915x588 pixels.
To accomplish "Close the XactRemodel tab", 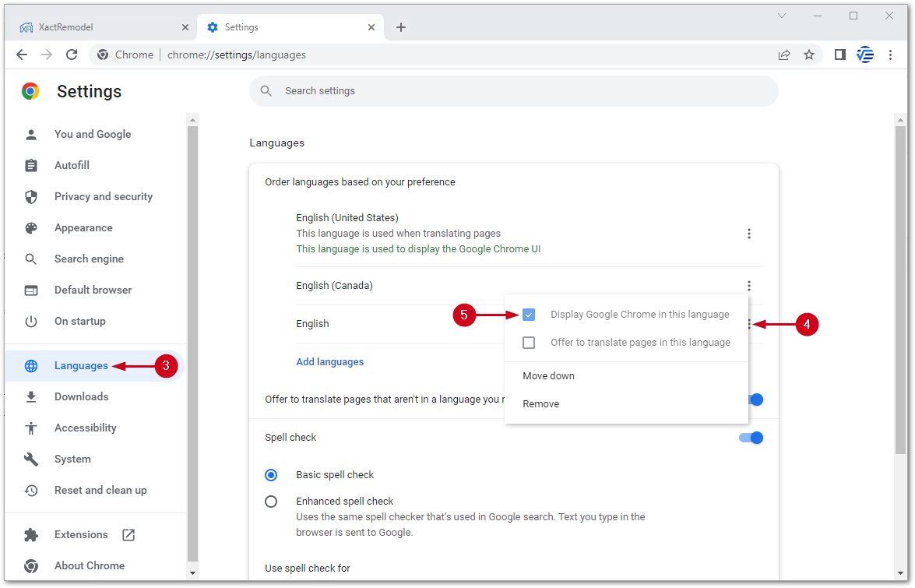I will tap(185, 27).
